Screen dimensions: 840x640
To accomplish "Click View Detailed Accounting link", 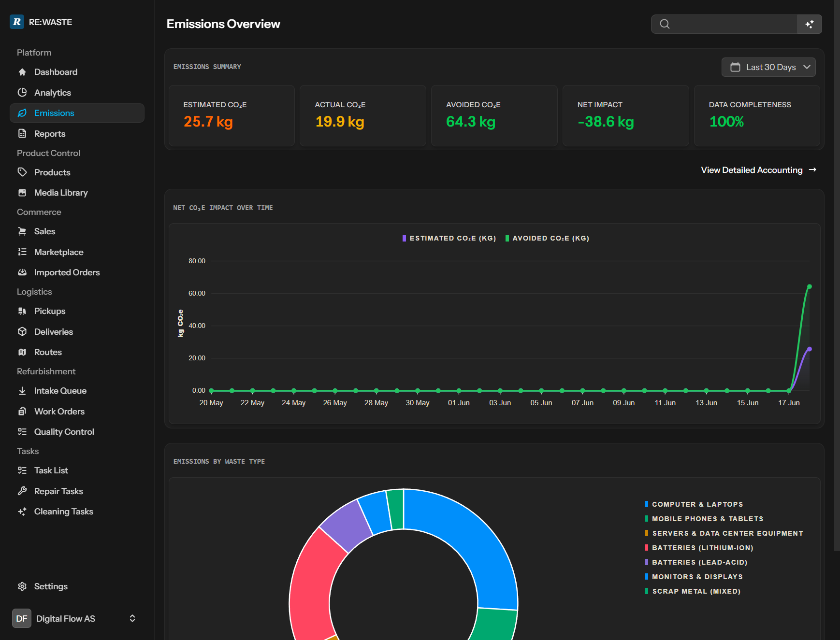I will click(x=759, y=170).
